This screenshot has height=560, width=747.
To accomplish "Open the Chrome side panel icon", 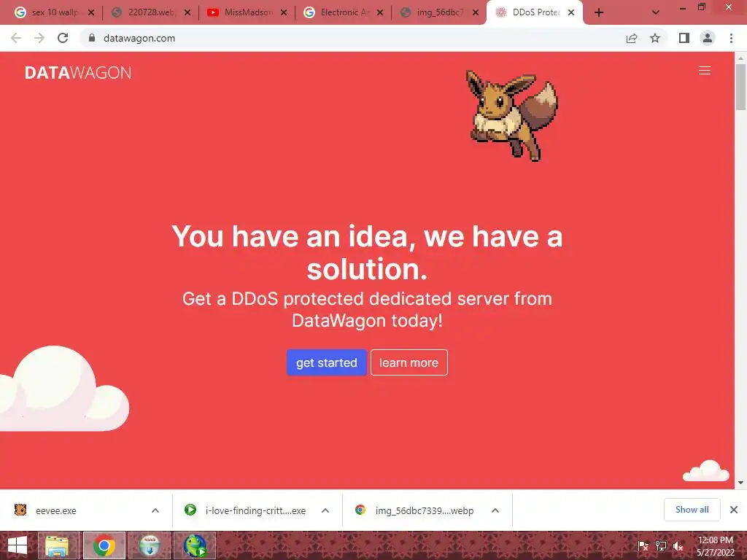I will (x=684, y=38).
